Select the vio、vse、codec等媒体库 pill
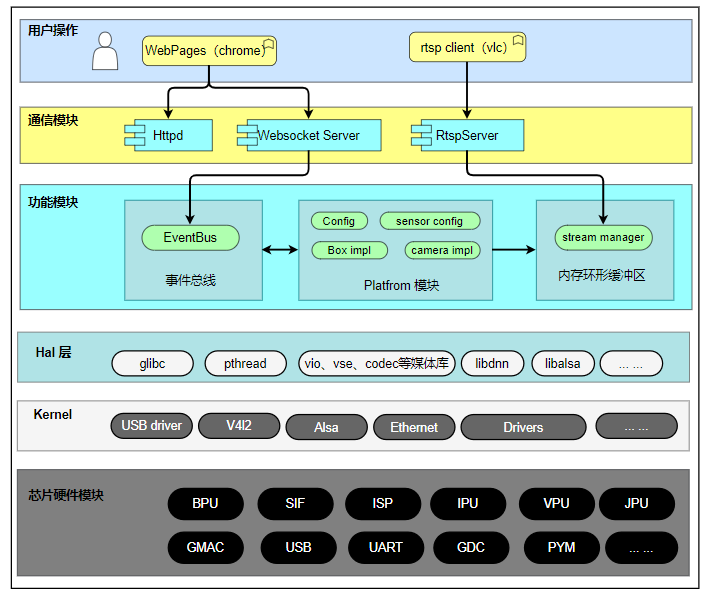The width and height of the screenshot is (710, 598). [x=377, y=364]
